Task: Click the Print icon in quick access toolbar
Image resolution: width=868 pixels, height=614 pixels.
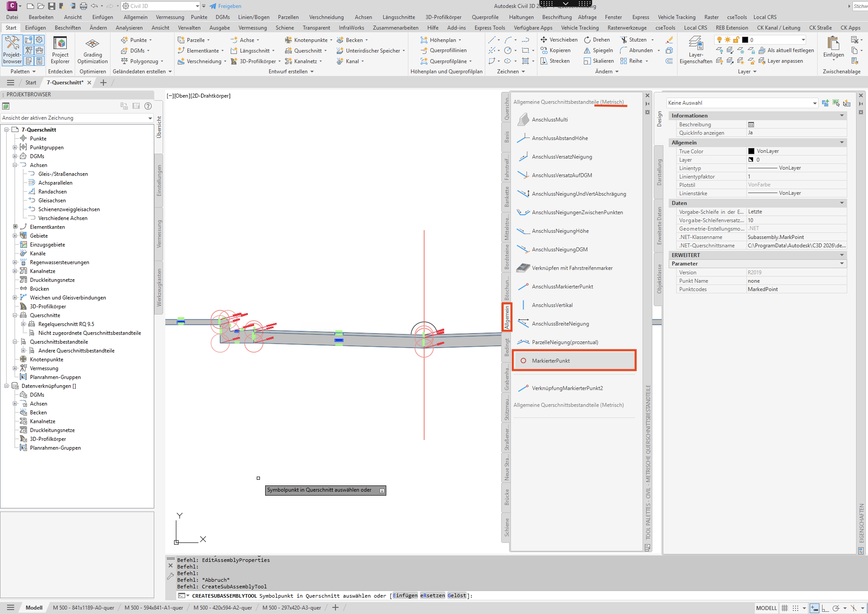Action: tap(84, 6)
